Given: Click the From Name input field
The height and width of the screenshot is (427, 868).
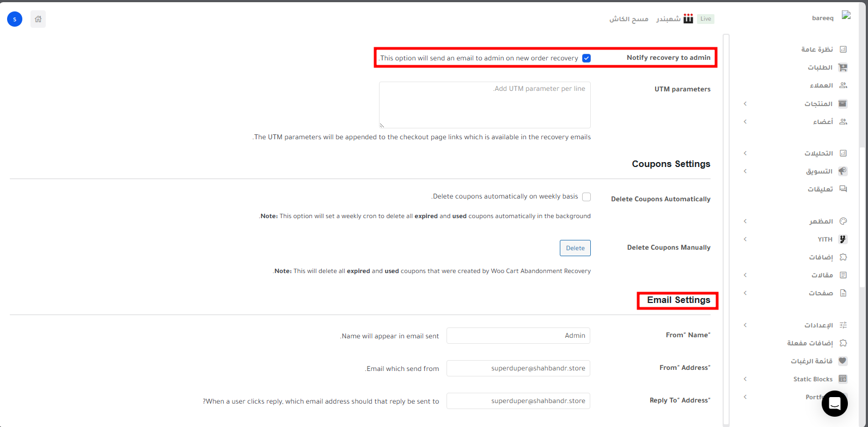Looking at the screenshot, I should pos(518,336).
